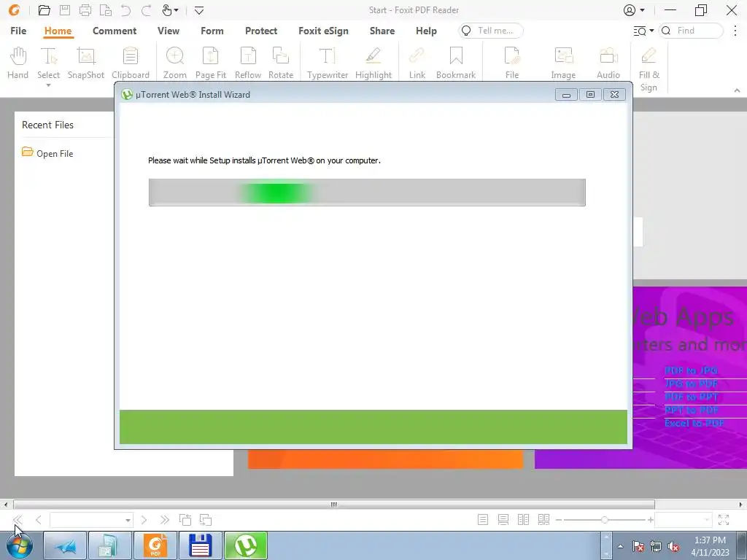Select continuous page view icon
This screenshot has width=747, height=560.
click(503, 519)
